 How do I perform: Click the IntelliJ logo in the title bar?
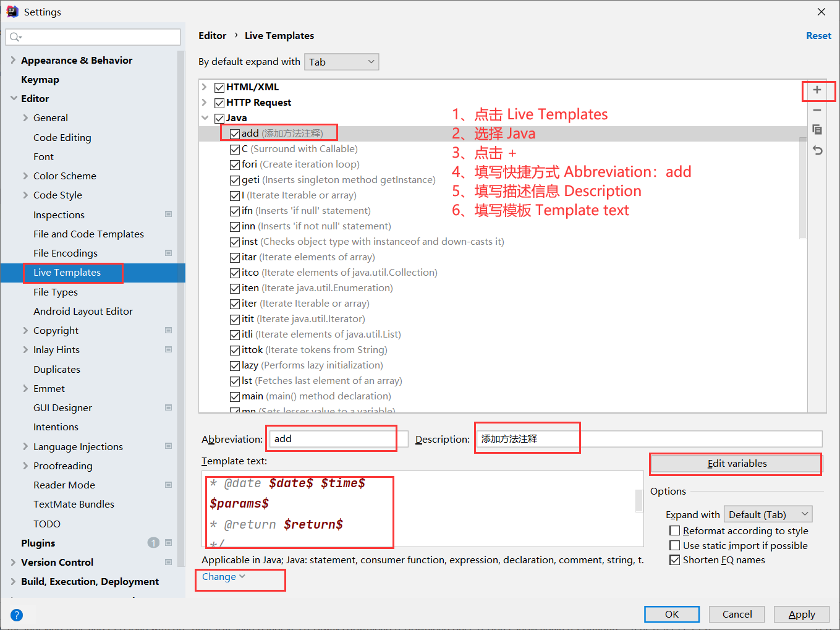click(13, 11)
